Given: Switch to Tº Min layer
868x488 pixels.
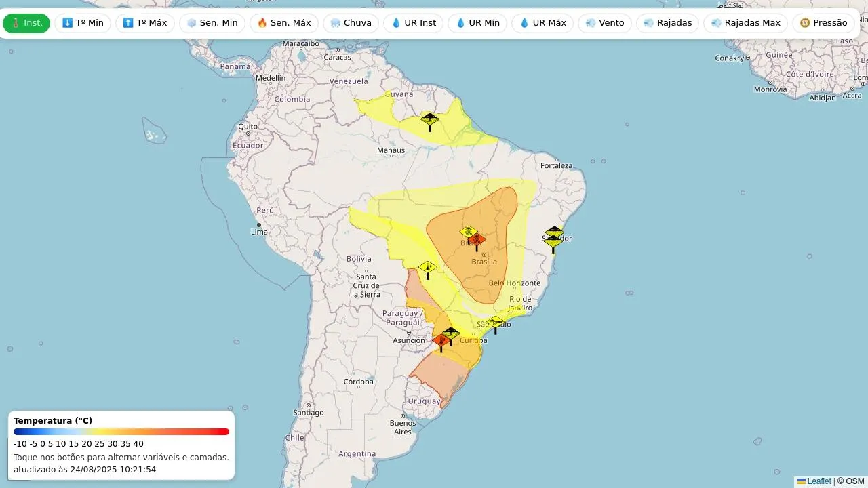Looking at the screenshot, I should 83,23.
